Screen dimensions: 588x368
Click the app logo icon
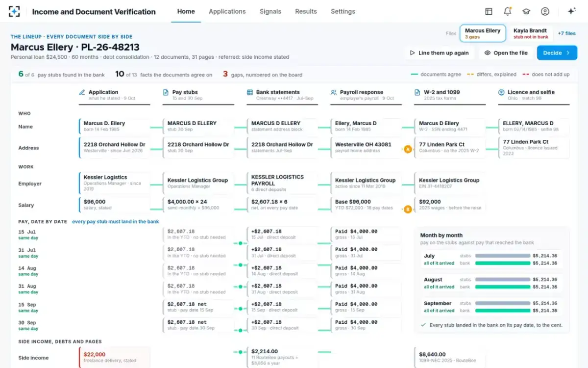15,11
